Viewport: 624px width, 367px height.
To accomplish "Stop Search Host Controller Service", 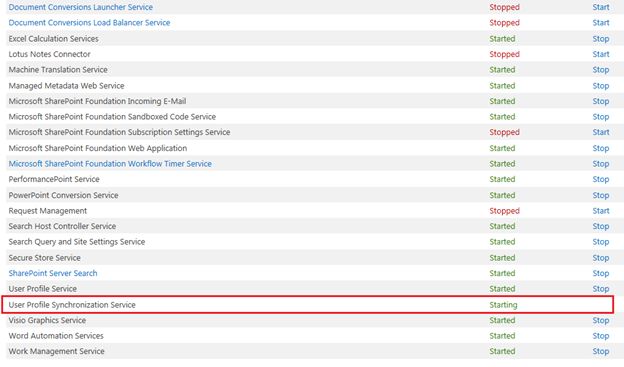I will pos(601,226).
